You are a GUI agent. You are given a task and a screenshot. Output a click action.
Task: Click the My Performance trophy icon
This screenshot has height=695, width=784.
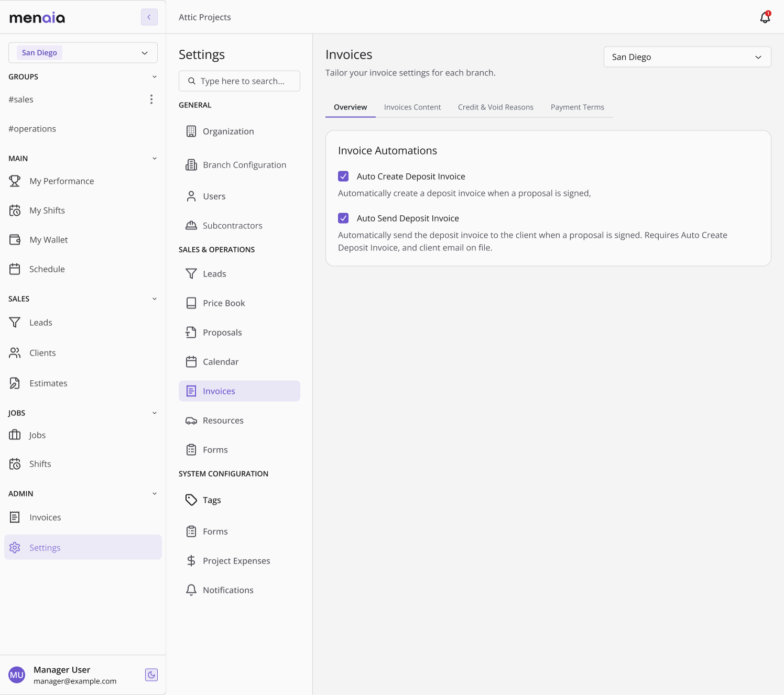pos(15,181)
